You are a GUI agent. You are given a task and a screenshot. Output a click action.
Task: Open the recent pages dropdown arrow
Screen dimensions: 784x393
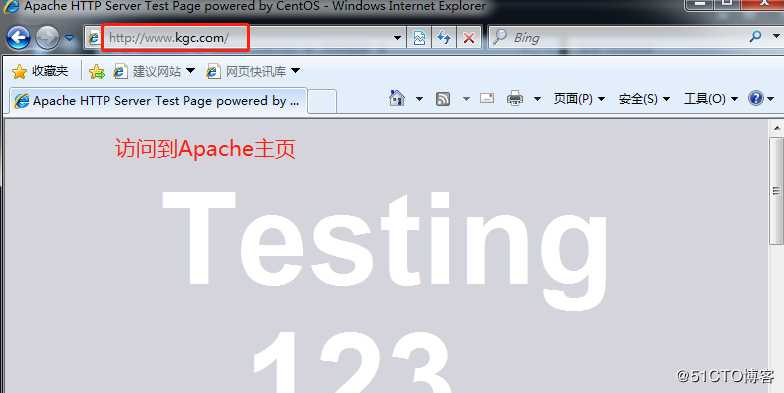pyautogui.click(x=69, y=38)
